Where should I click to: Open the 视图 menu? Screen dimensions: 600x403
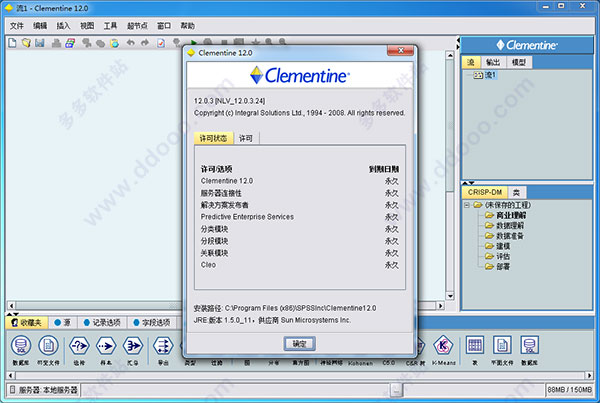[x=87, y=26]
